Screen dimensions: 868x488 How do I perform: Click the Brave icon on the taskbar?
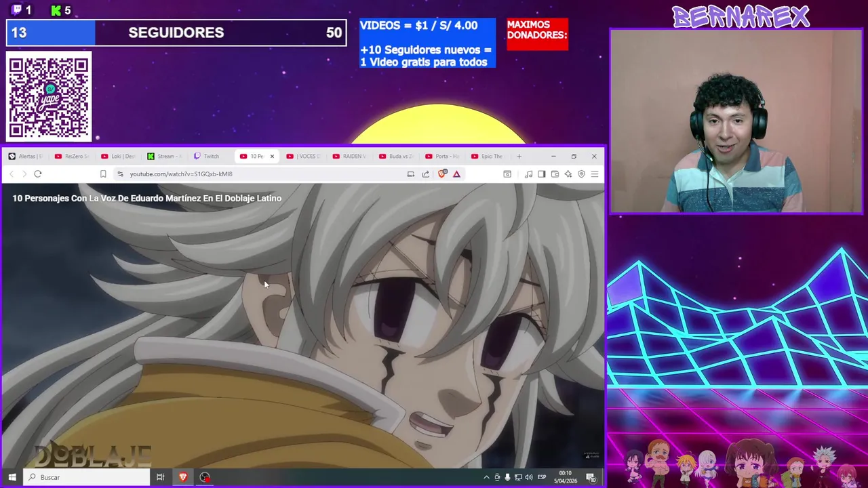(x=182, y=477)
